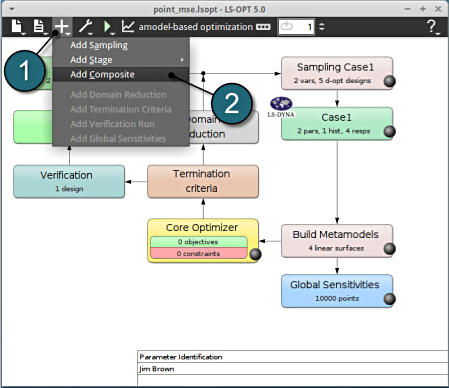Expand Add Stage submenu arrow
The width and height of the screenshot is (449, 388).
(182, 60)
